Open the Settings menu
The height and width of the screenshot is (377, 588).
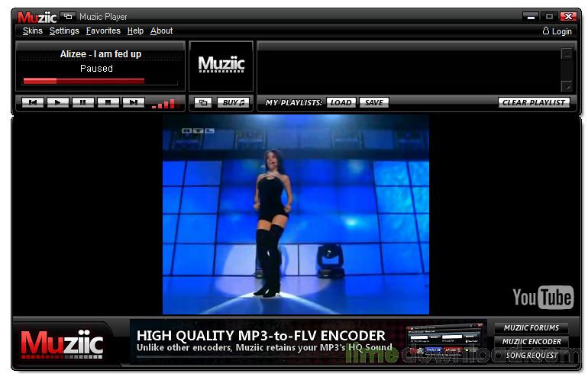tap(64, 31)
